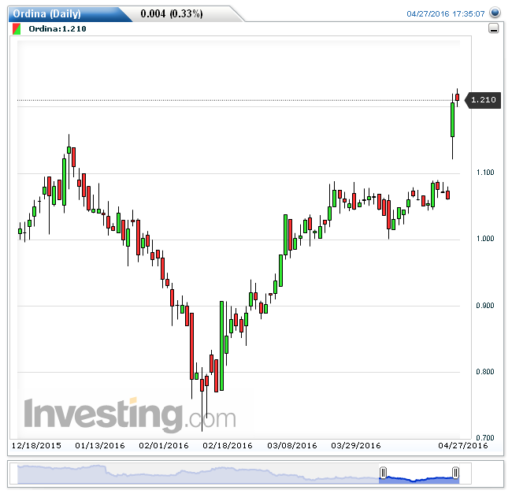
Task: Click the 03/08/2016 date axis label
Action: coord(292,446)
